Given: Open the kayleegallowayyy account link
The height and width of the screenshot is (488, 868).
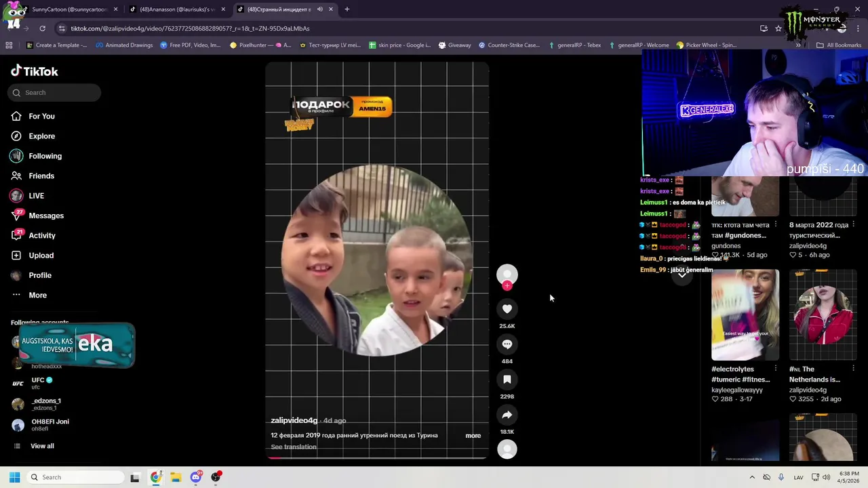Looking at the screenshot, I should (x=737, y=390).
